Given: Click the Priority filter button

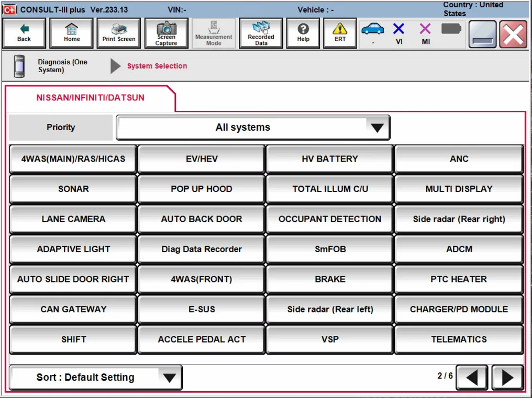Looking at the screenshot, I should [x=60, y=127].
